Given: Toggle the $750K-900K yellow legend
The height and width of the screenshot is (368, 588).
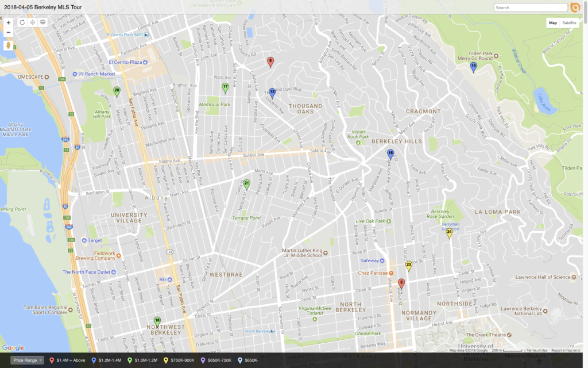Looking at the screenshot, I should coord(179,361).
